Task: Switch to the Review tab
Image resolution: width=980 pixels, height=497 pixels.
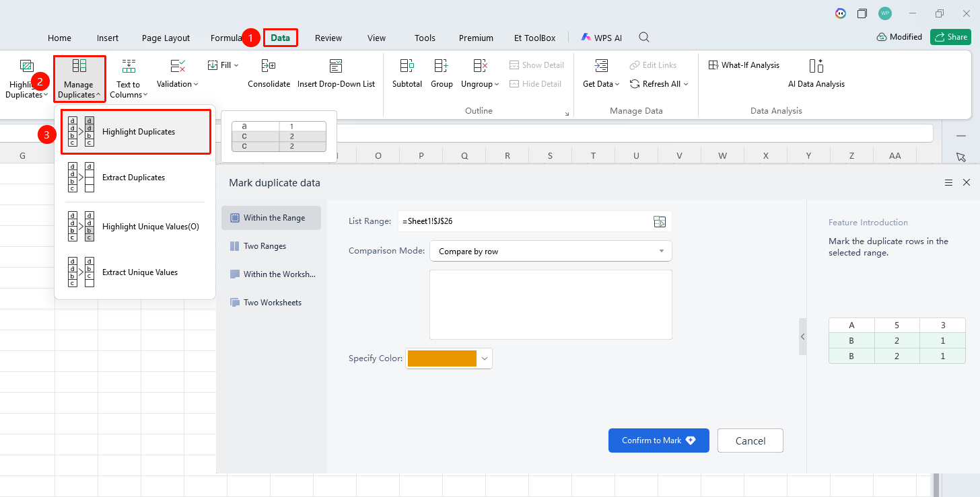Action: [328, 38]
